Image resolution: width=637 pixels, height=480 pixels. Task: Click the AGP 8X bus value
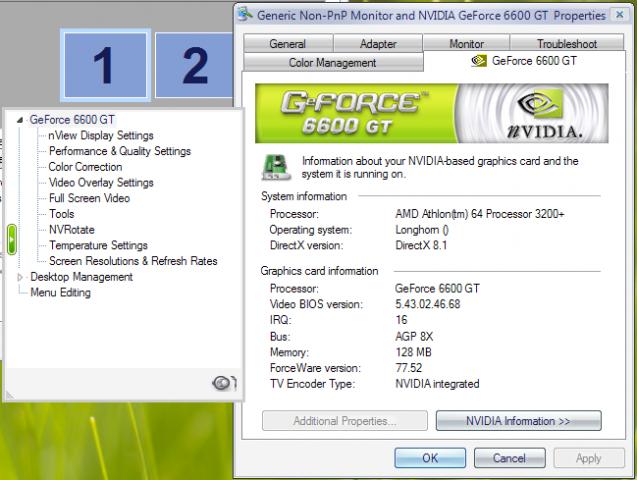[x=414, y=336]
